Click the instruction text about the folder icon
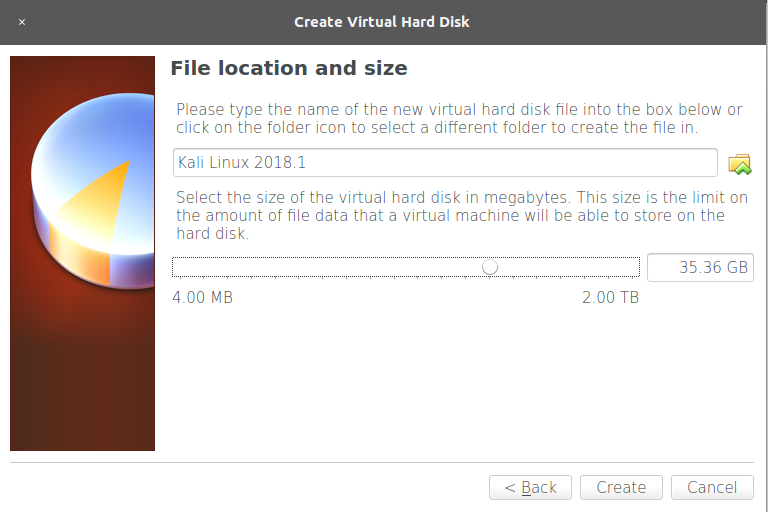 [x=459, y=118]
